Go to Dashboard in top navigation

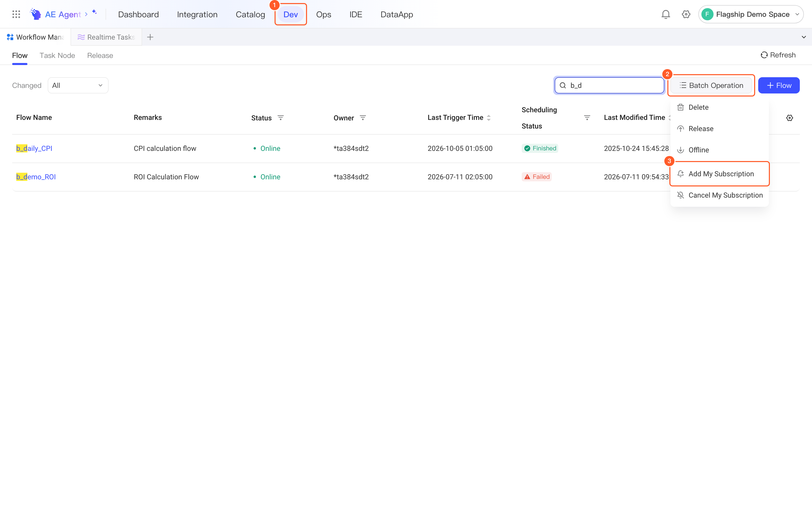[x=138, y=14]
